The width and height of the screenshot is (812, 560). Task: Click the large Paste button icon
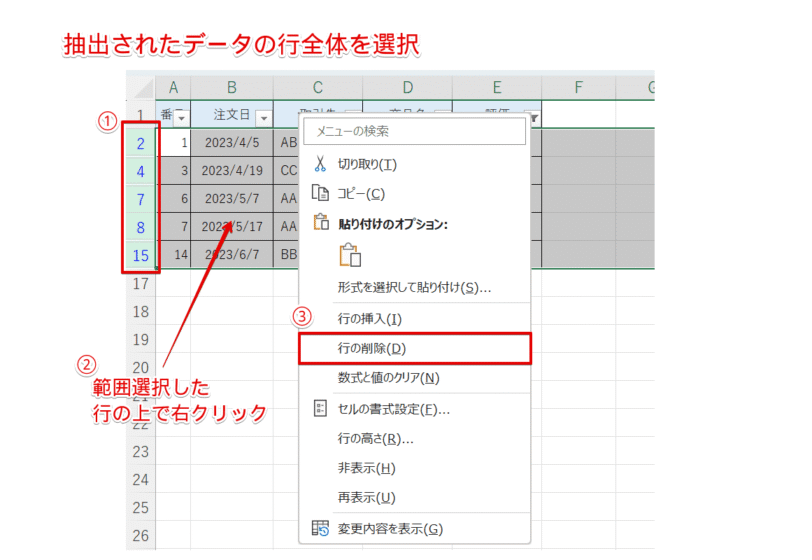pos(350,255)
